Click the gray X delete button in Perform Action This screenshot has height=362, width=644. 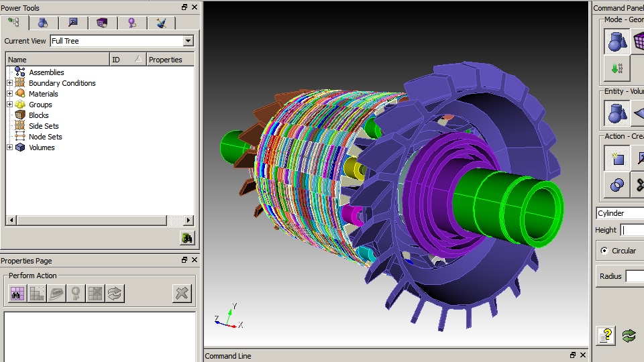(x=182, y=293)
